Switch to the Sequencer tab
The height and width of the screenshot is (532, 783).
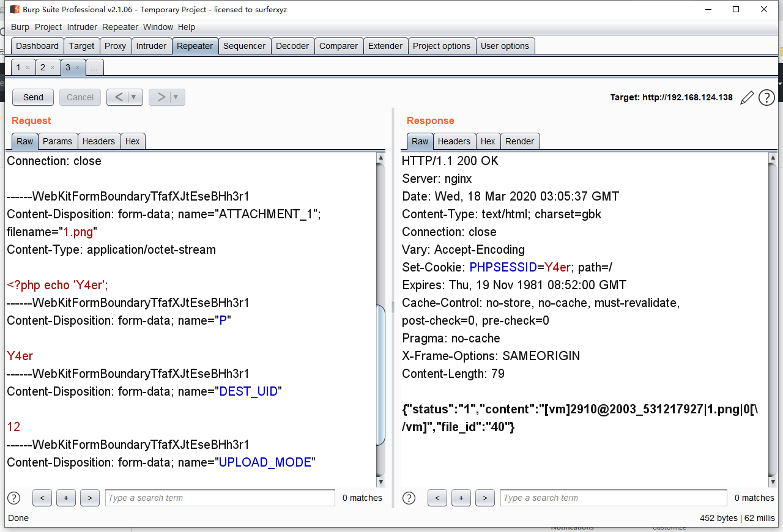pos(245,46)
